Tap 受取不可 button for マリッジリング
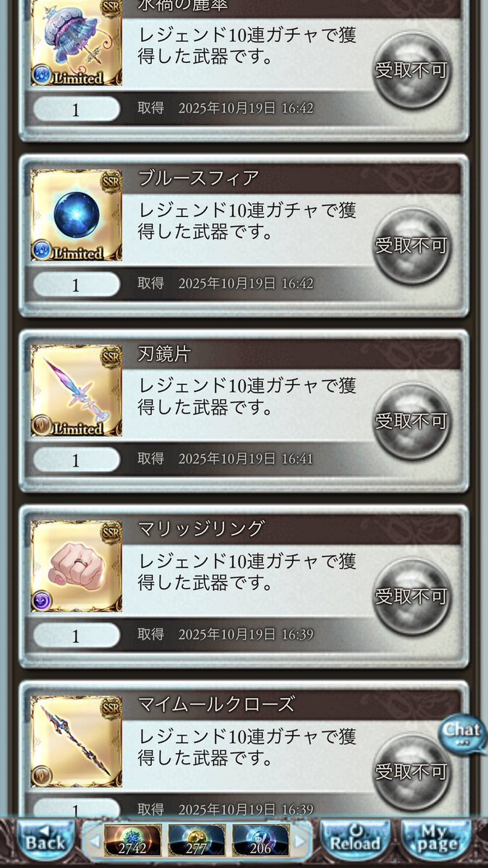Image resolution: width=488 pixels, height=868 pixels. [411, 597]
